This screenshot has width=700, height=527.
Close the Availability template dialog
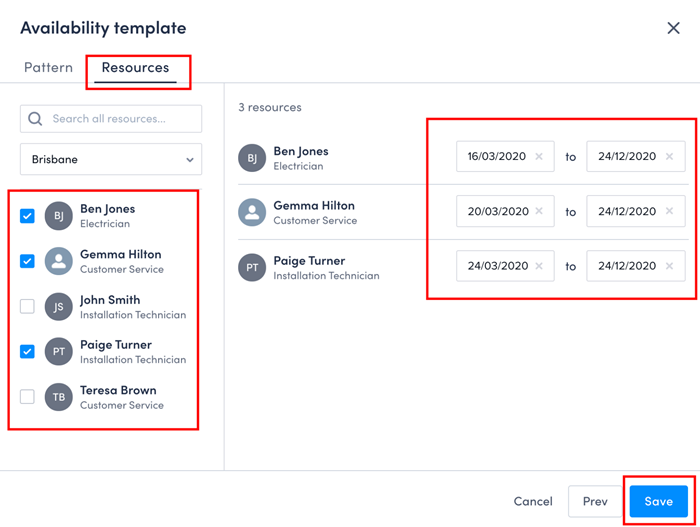pos(673,28)
